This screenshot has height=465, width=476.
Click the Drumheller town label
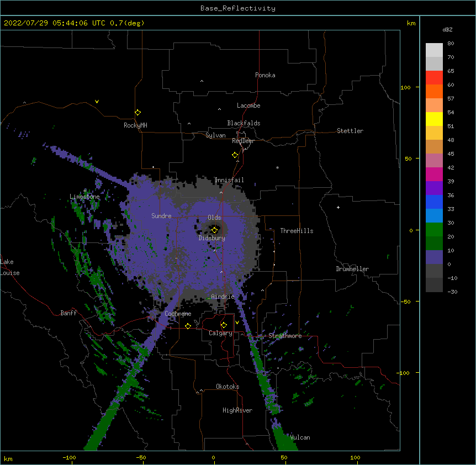[352, 269]
